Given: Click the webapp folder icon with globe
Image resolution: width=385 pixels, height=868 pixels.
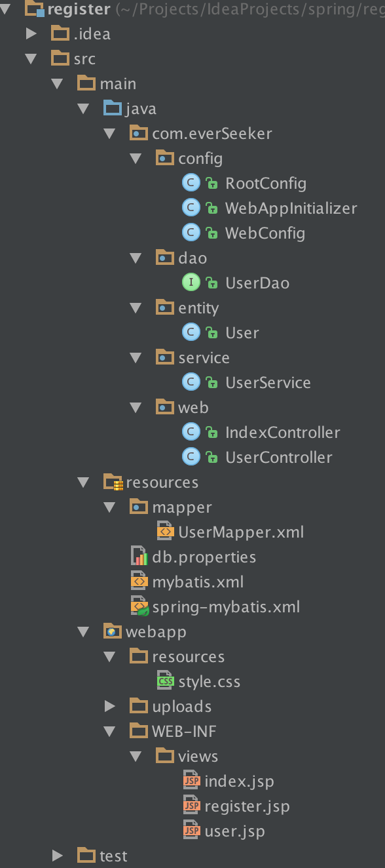Looking at the screenshot, I should [113, 631].
